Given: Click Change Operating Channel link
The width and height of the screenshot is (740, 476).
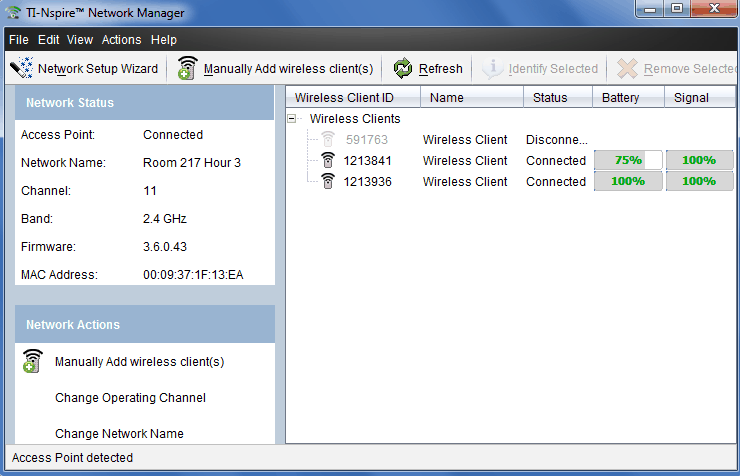Looking at the screenshot, I should click(x=130, y=398).
